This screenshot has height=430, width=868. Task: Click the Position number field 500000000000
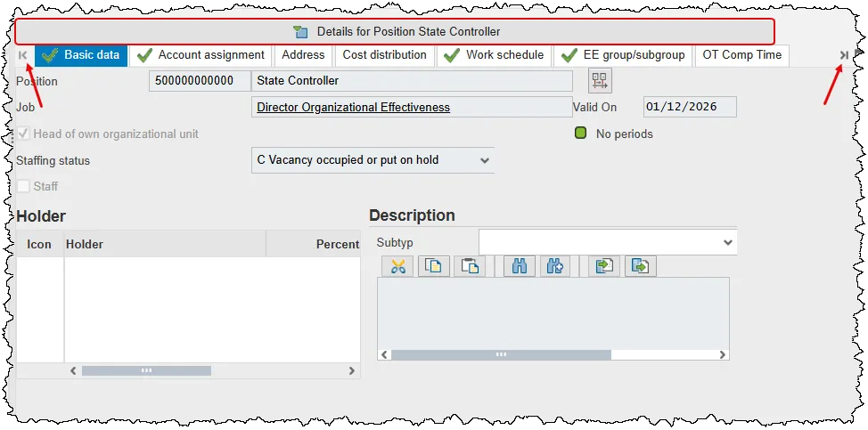pyautogui.click(x=200, y=81)
